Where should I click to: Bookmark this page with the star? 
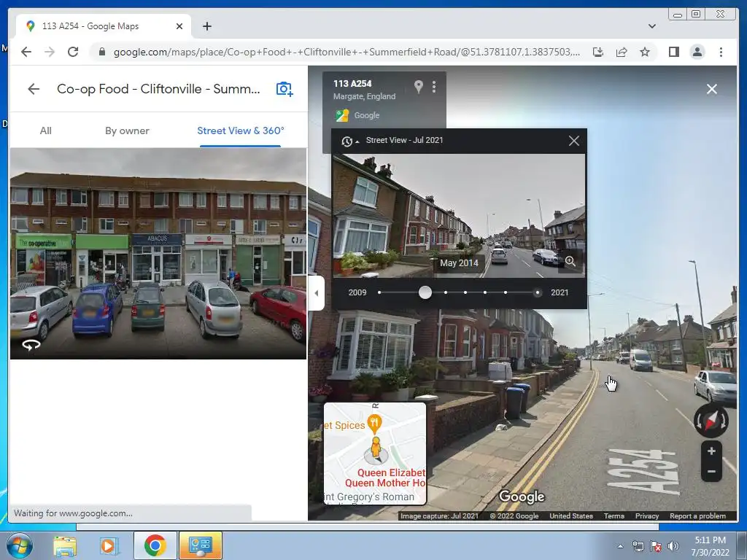[645, 52]
